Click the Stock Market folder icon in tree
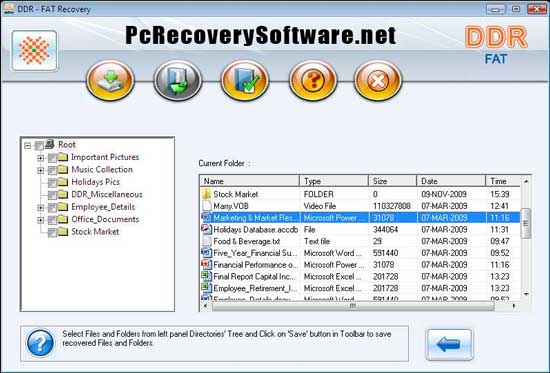 62,232
